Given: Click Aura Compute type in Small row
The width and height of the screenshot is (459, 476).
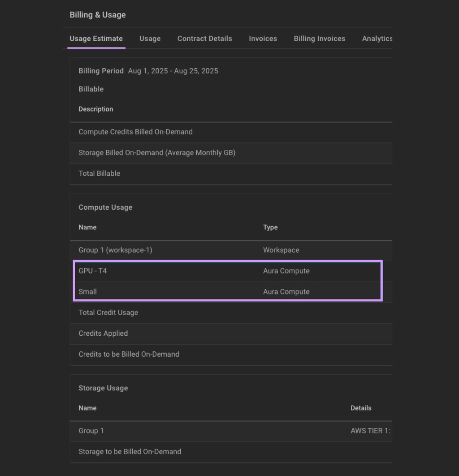Looking at the screenshot, I should (286, 291).
